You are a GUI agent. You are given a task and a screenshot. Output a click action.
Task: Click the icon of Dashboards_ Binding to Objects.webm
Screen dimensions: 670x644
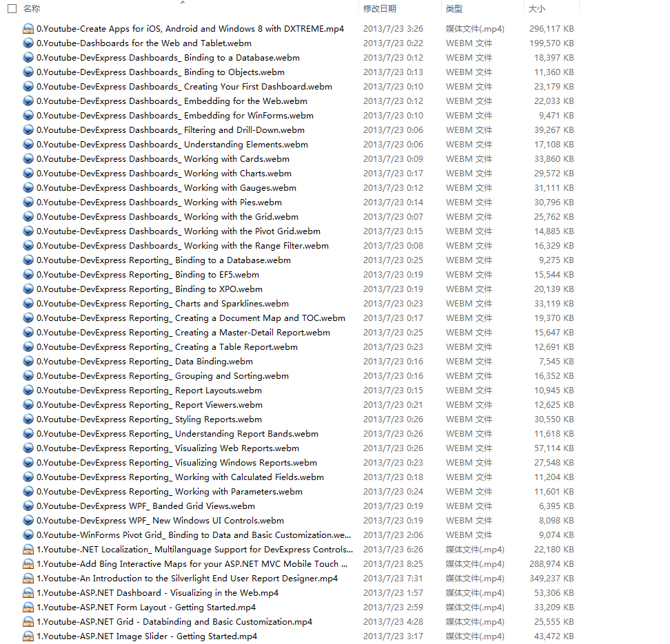tap(28, 72)
